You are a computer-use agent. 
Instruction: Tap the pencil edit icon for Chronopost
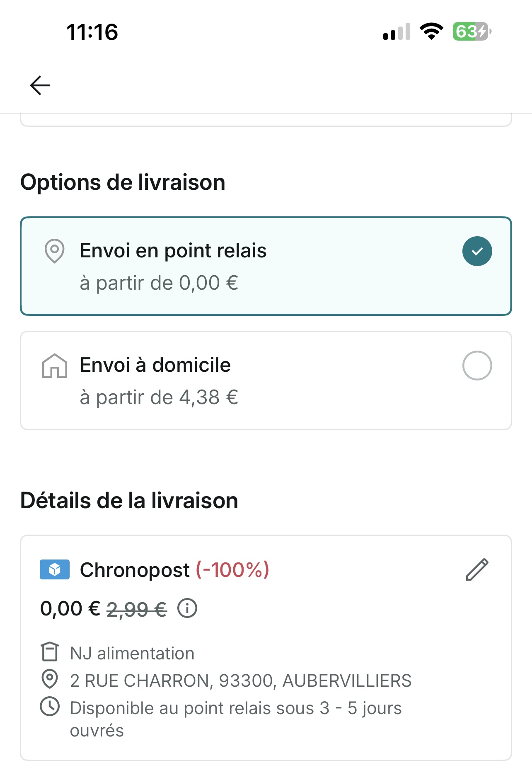pos(477,569)
